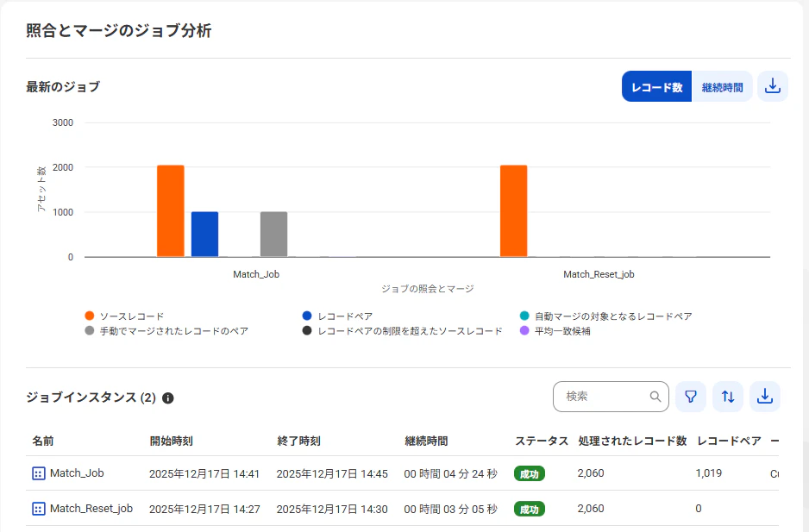
Task: Click end time 2025年12月17日 14:45
Action: pyautogui.click(x=332, y=473)
